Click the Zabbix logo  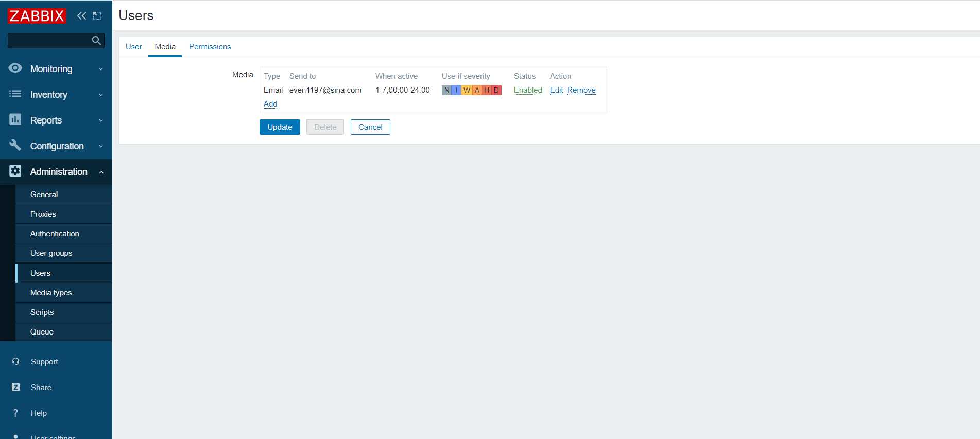click(x=37, y=16)
